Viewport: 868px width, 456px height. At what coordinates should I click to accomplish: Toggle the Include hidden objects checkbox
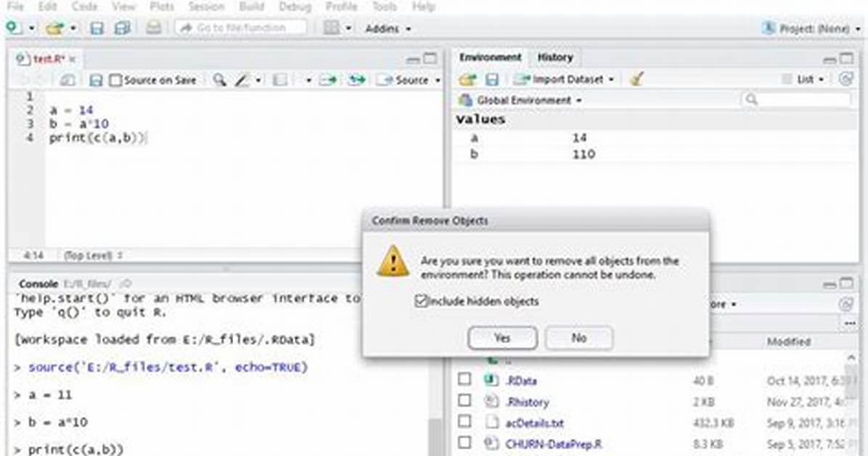coord(421,301)
